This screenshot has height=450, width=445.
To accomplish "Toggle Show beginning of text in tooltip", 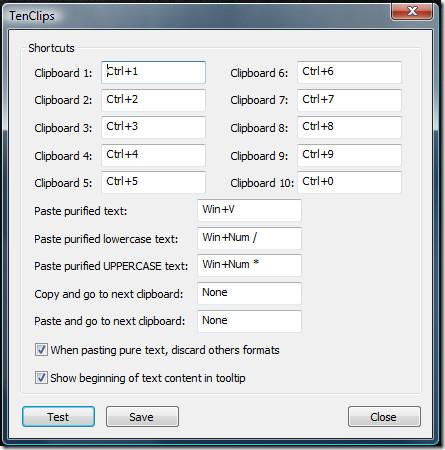I will (41, 378).
